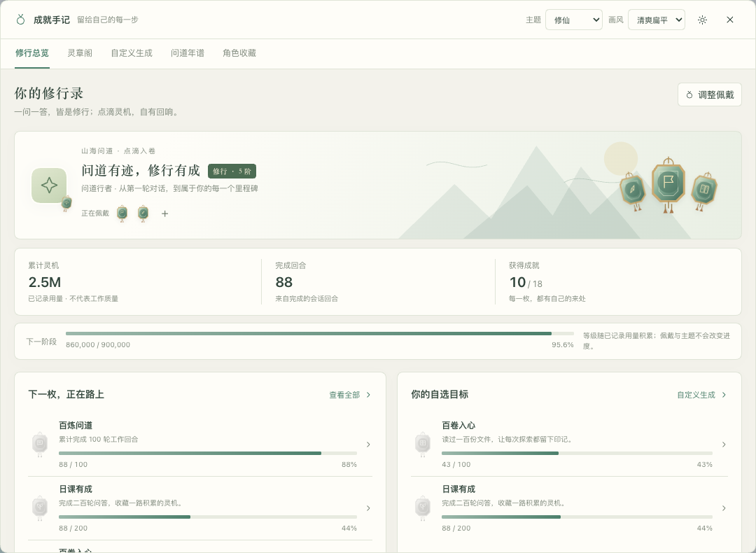Screen dimensions: 756x553
Task: Open 自定义生成 link in 你的自选目标 card
Action: [x=696, y=395]
